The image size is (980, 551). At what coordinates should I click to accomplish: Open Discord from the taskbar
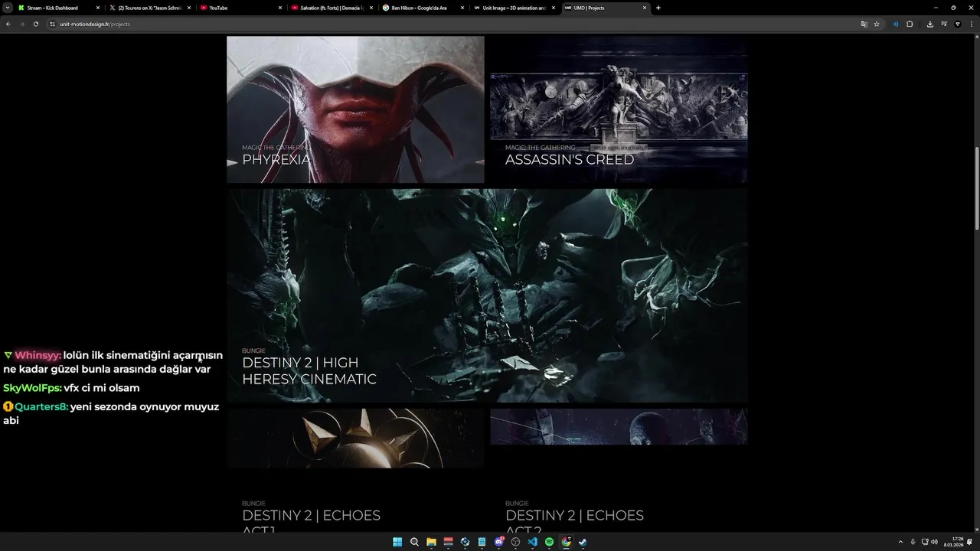coord(498,542)
